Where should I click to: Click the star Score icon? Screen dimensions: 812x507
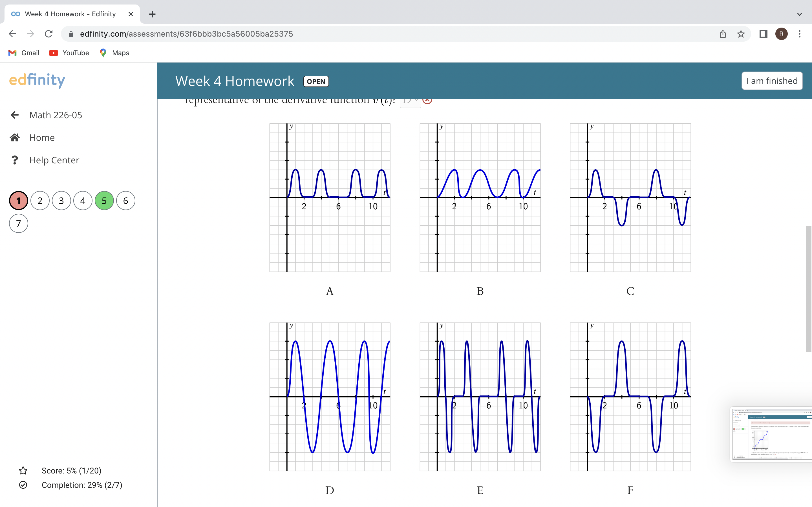[x=23, y=470]
